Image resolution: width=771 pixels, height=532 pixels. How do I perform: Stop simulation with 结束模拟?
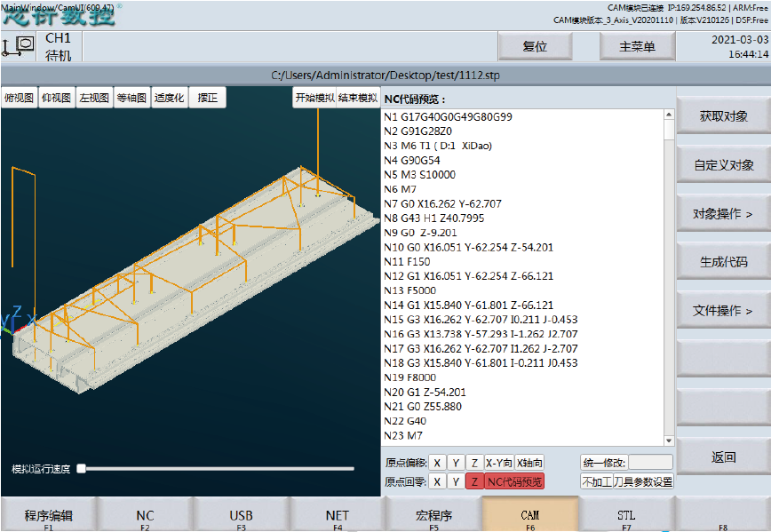click(x=358, y=98)
